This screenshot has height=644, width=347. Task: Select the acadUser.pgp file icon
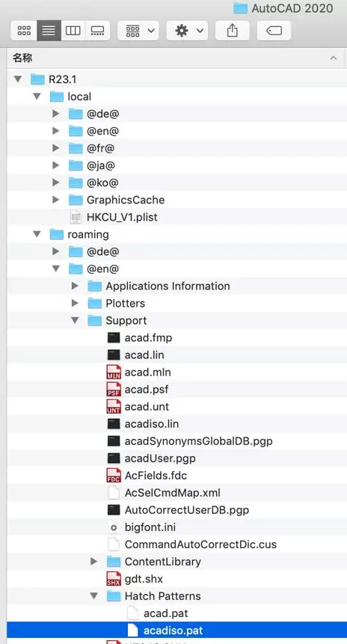[114, 459]
